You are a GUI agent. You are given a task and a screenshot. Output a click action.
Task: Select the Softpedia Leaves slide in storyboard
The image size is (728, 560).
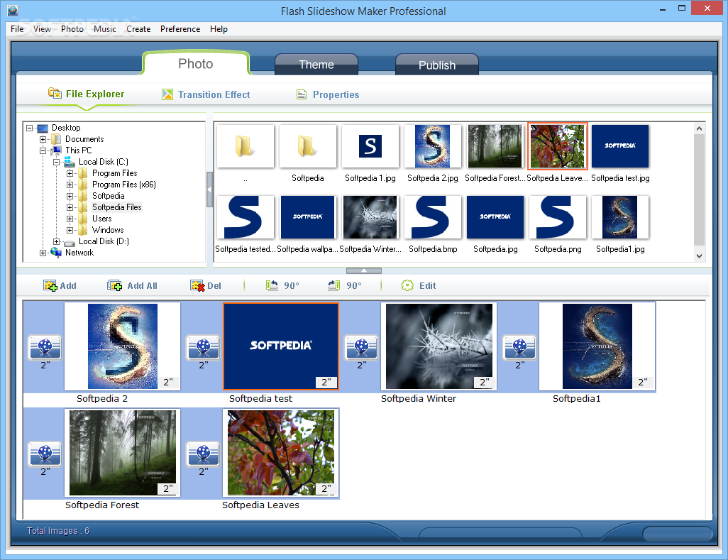[281, 453]
